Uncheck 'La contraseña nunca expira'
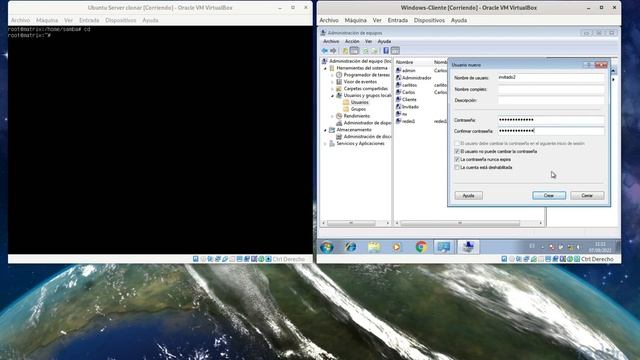 (457, 160)
